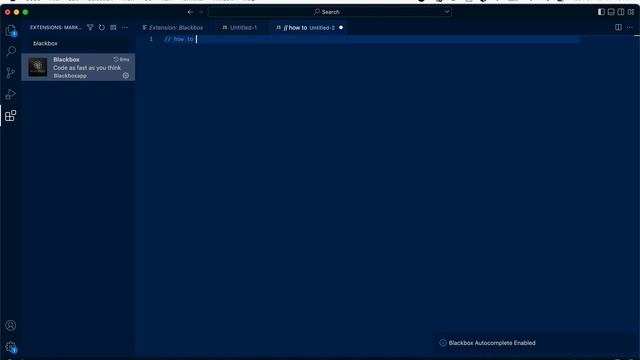Open Blackbox extension manage gear

126,76
